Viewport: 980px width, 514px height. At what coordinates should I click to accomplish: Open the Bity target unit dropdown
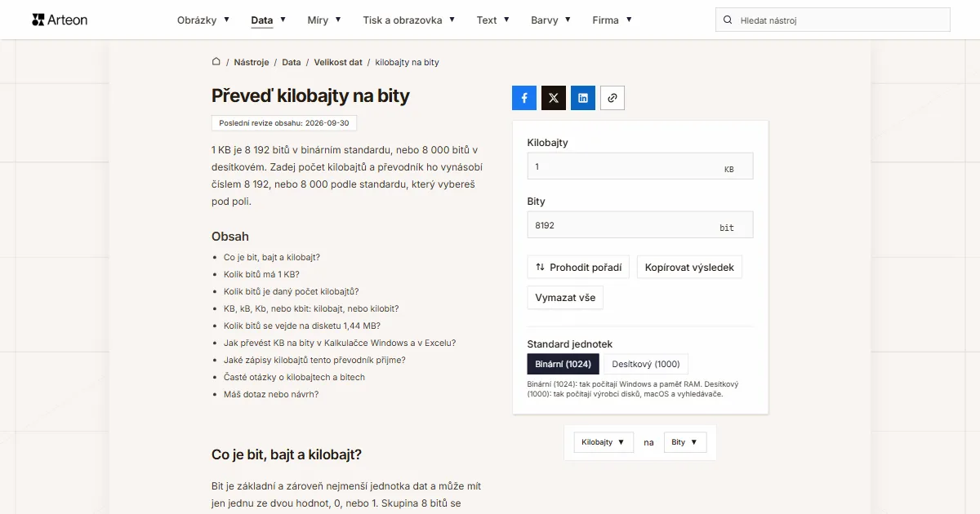(684, 442)
